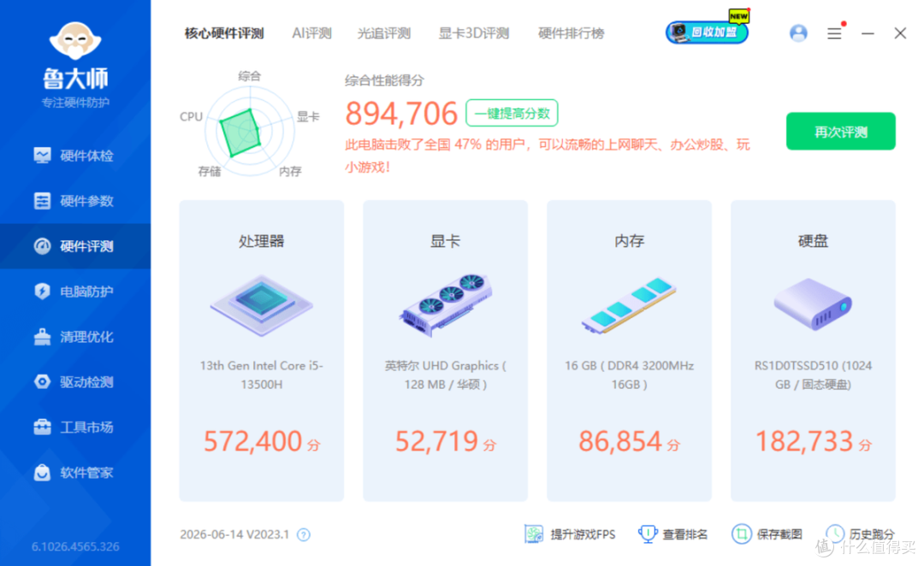Click the memory stick illustration
924x566 pixels.
coord(629,306)
